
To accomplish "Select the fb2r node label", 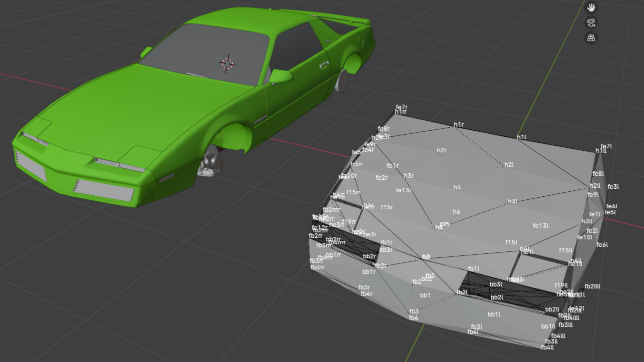I will coord(381,266).
